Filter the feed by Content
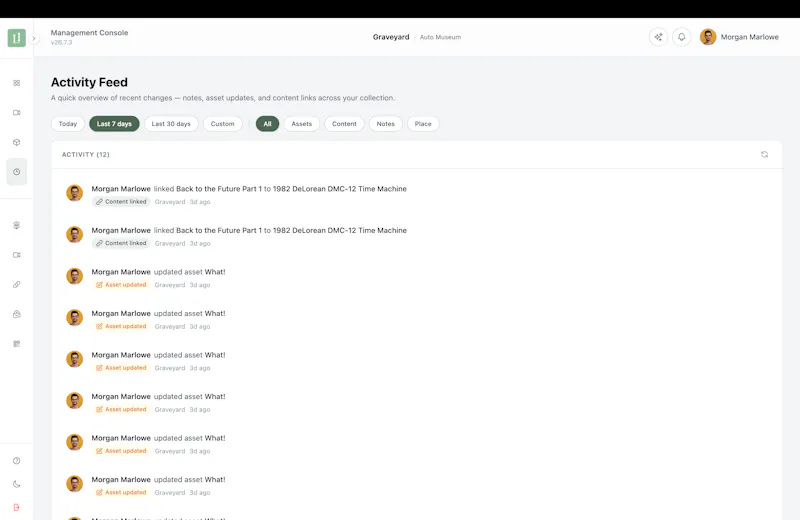Screen dimensions: 800x520 344,124
